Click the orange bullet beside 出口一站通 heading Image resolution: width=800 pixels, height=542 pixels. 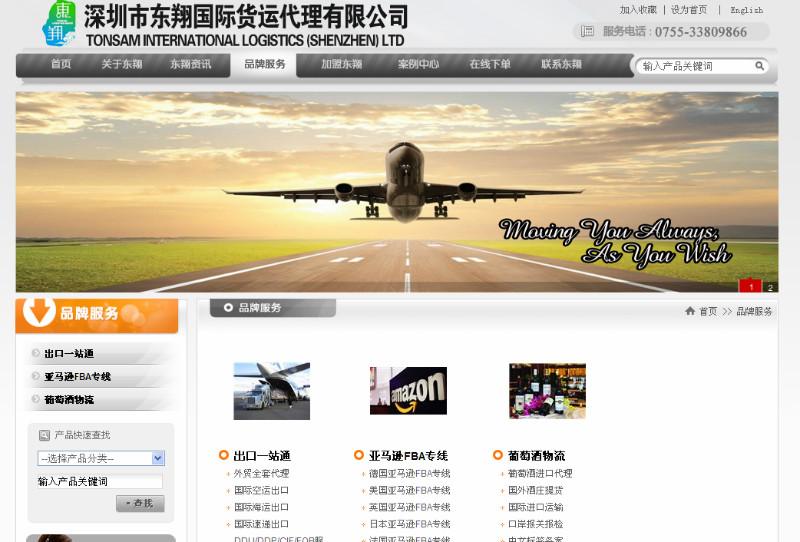(x=224, y=456)
